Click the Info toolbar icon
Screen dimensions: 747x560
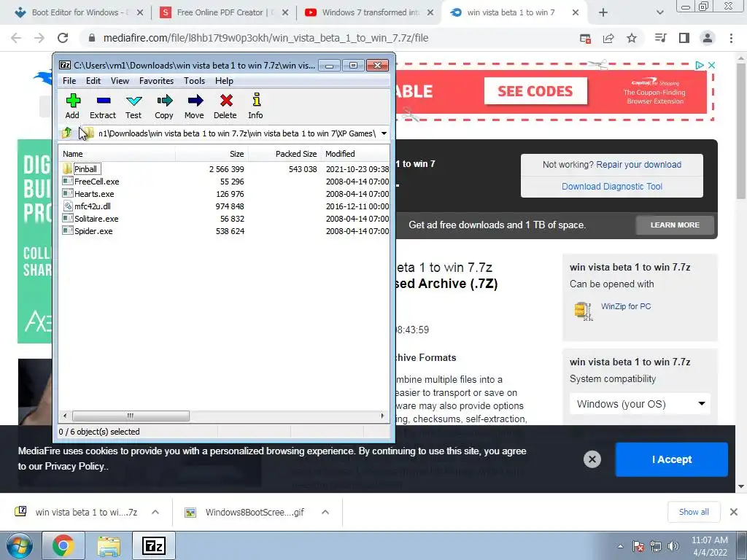coord(256,106)
